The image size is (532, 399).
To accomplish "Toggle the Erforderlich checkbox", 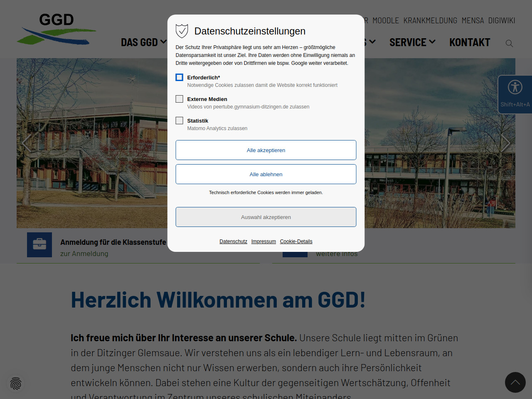I will coord(180,77).
